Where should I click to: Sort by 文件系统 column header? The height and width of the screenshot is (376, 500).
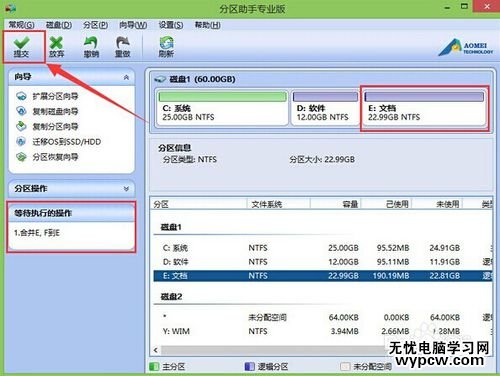click(x=279, y=204)
